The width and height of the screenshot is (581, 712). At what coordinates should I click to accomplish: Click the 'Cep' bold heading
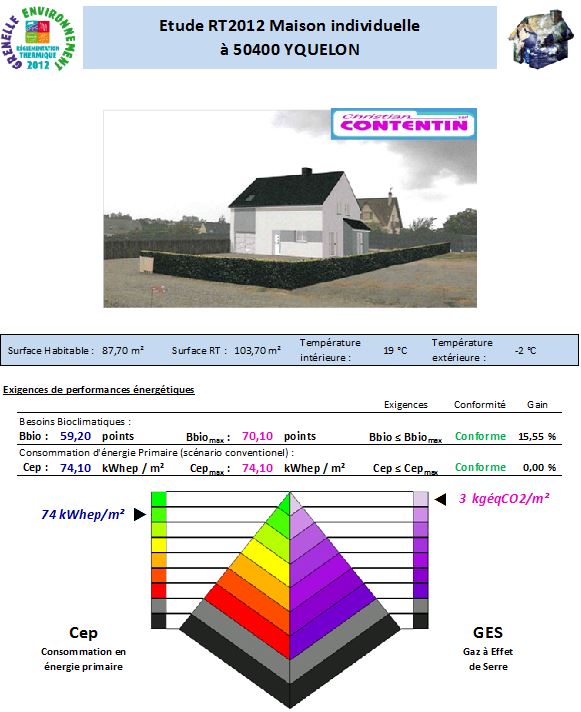[84, 633]
